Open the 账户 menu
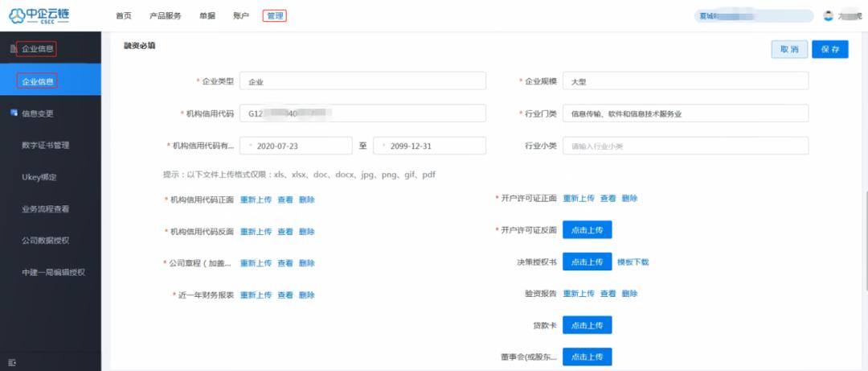The height and width of the screenshot is (371, 868). (241, 16)
